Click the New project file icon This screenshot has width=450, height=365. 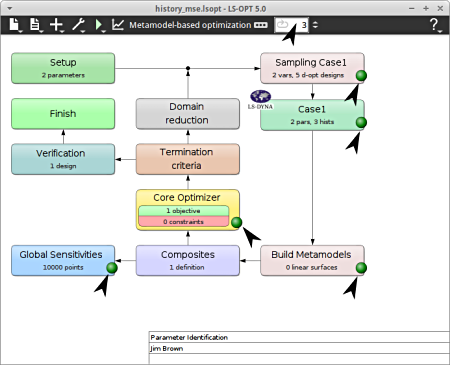point(14,25)
